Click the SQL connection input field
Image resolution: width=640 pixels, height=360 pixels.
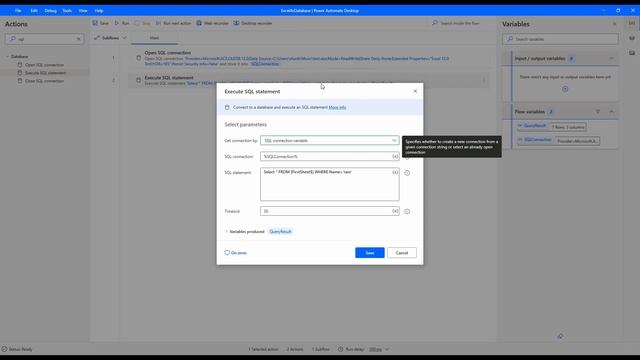[x=327, y=156]
